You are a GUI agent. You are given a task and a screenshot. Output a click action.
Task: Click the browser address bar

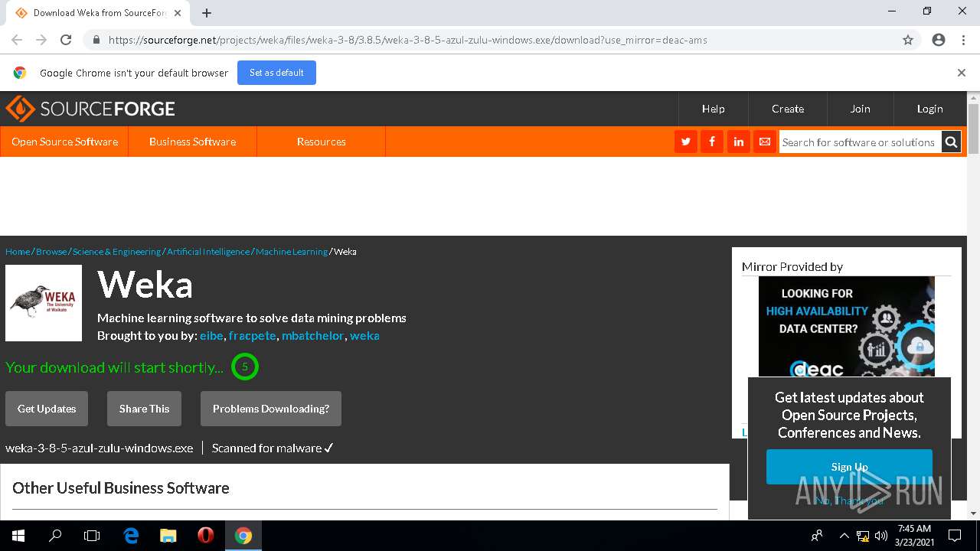(490, 40)
